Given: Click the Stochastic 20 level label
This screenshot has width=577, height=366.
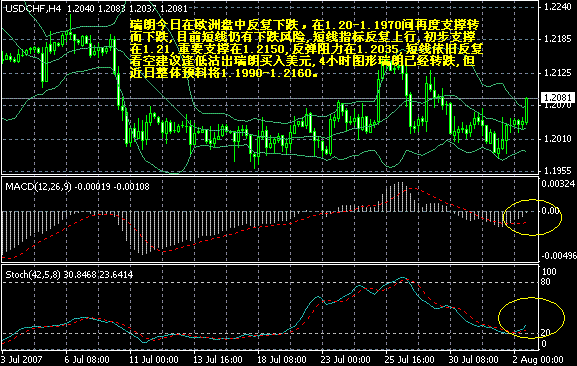Looking at the screenshot, I should tap(546, 333).
